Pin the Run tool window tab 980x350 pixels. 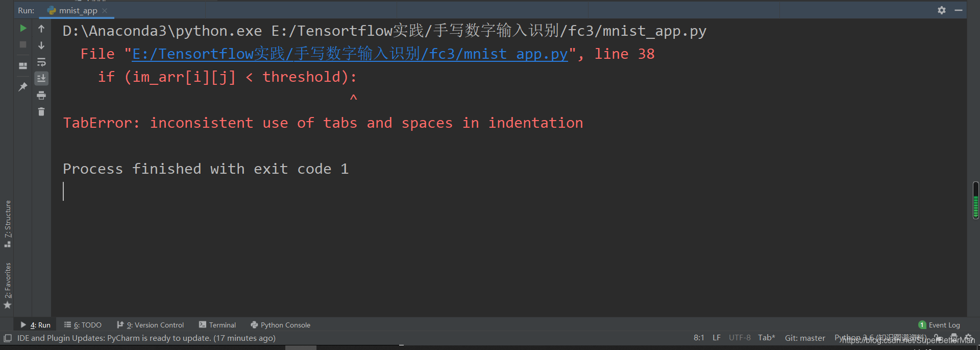pos(22,87)
